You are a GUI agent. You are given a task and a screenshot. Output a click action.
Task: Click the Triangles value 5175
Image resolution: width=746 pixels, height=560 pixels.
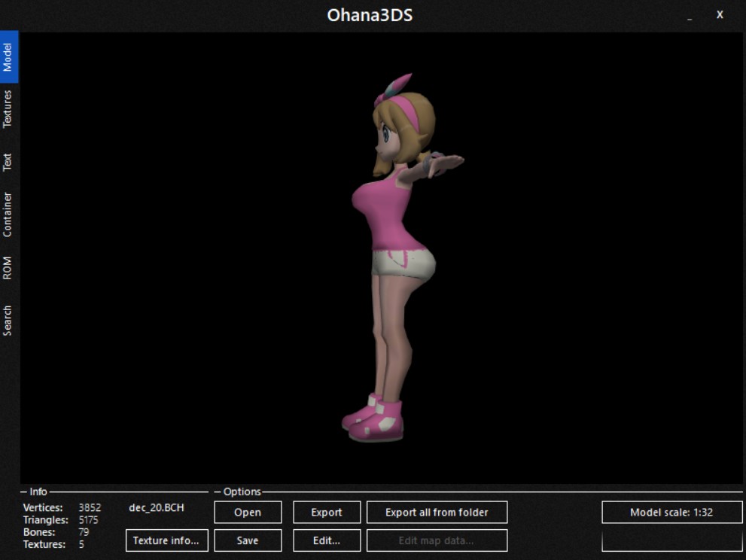(x=89, y=520)
